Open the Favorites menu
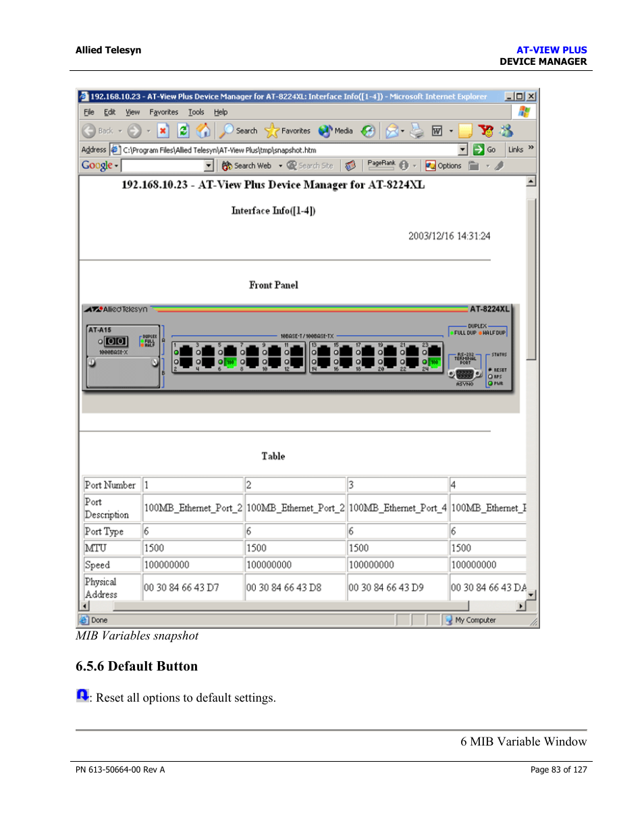644x834 pixels. point(163,112)
